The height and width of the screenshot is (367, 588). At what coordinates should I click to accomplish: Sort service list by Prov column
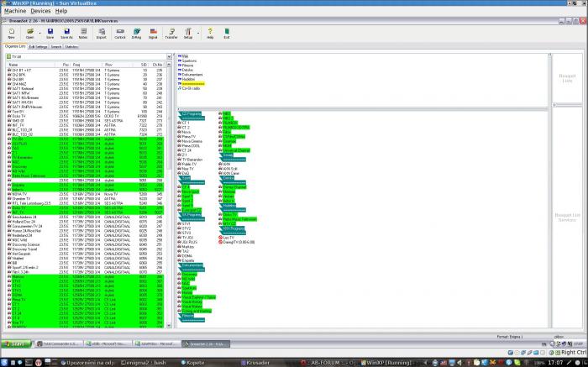[118, 65]
